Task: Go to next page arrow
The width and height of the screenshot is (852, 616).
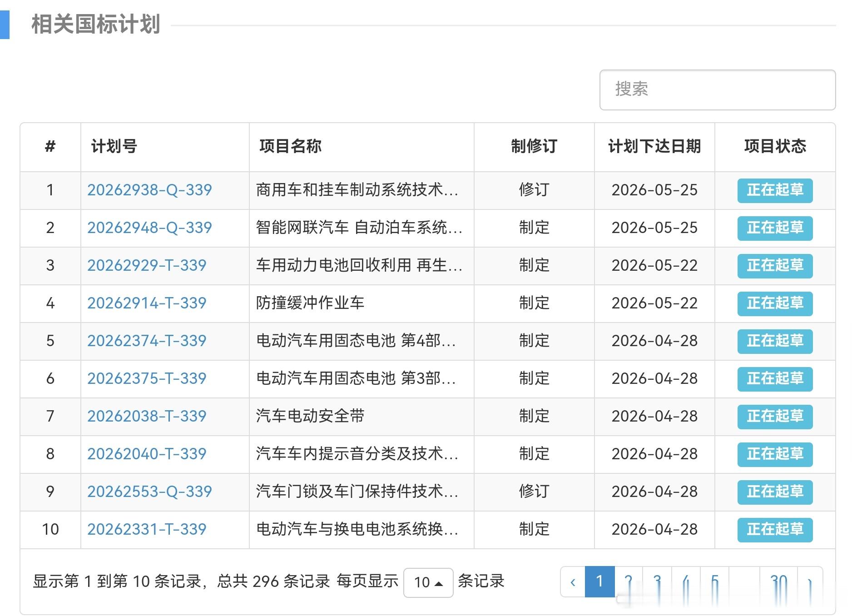Action: coord(810,581)
